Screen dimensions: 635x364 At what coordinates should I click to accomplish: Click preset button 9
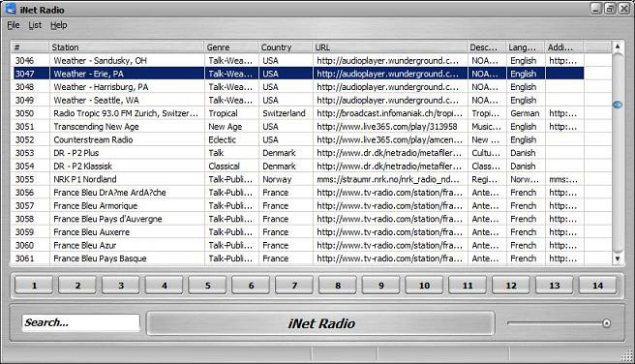tap(381, 286)
